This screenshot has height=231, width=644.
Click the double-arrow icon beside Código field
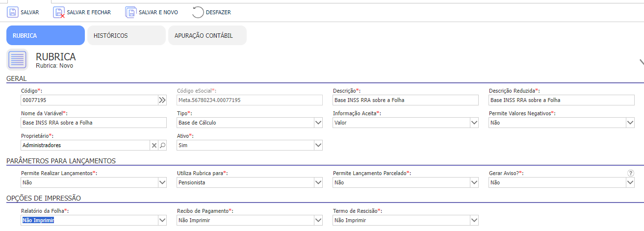162,100
